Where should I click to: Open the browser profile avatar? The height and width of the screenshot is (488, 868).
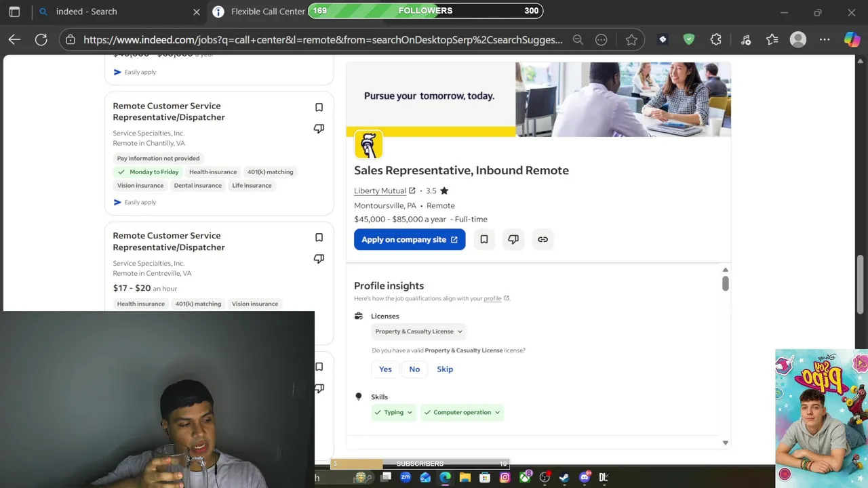(x=798, y=40)
